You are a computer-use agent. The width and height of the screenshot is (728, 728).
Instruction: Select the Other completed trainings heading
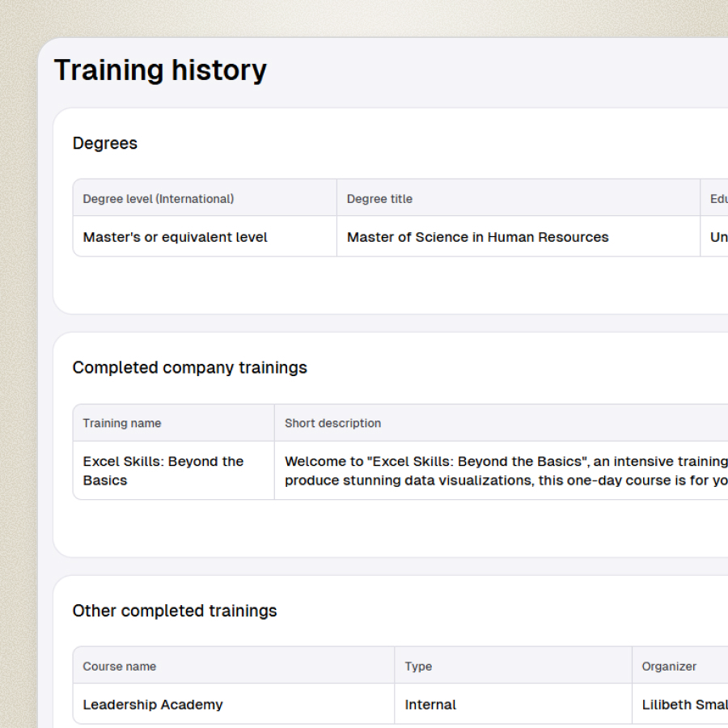coord(175,611)
